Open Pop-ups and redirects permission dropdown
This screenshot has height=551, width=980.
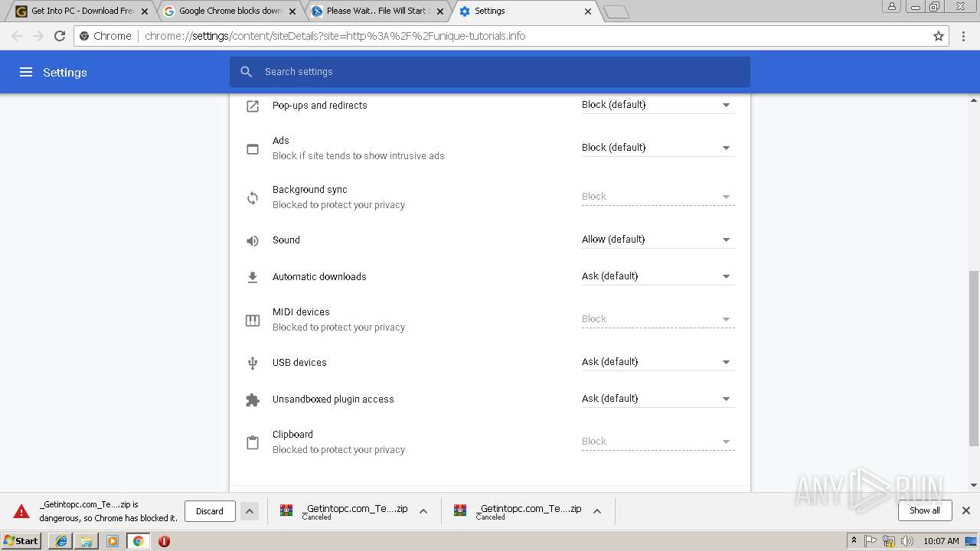[x=658, y=105]
